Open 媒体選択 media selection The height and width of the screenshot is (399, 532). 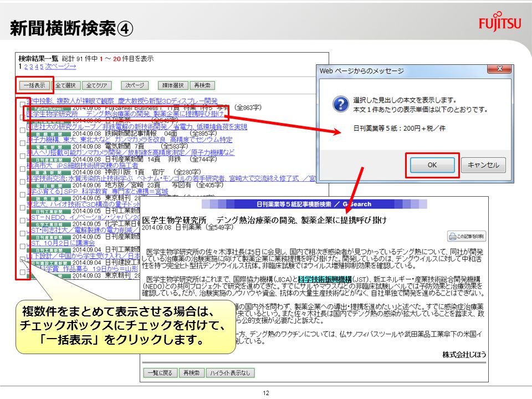173,85
